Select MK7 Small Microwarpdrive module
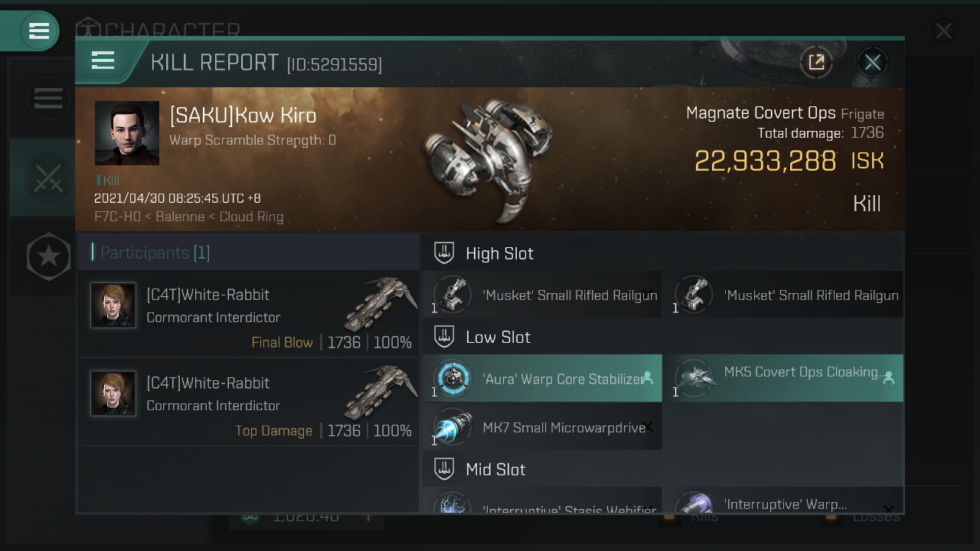Image resolution: width=980 pixels, height=551 pixels. pyautogui.click(x=542, y=428)
